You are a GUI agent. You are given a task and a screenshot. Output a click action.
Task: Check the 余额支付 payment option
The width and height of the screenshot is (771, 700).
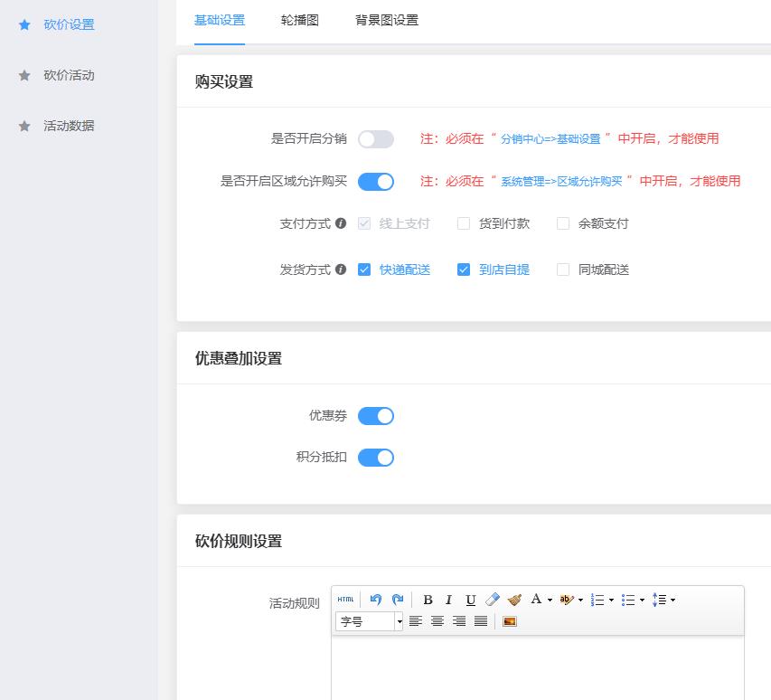point(563,223)
